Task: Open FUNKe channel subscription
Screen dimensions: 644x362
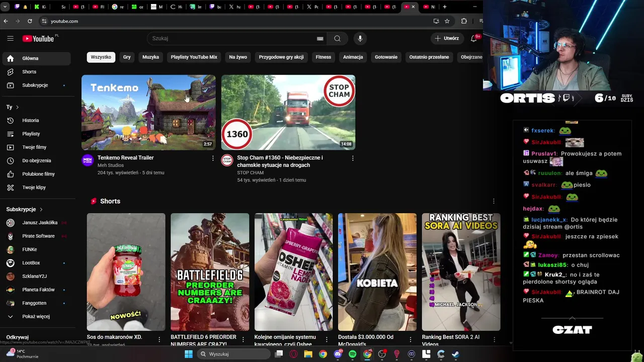Action: [35, 249]
